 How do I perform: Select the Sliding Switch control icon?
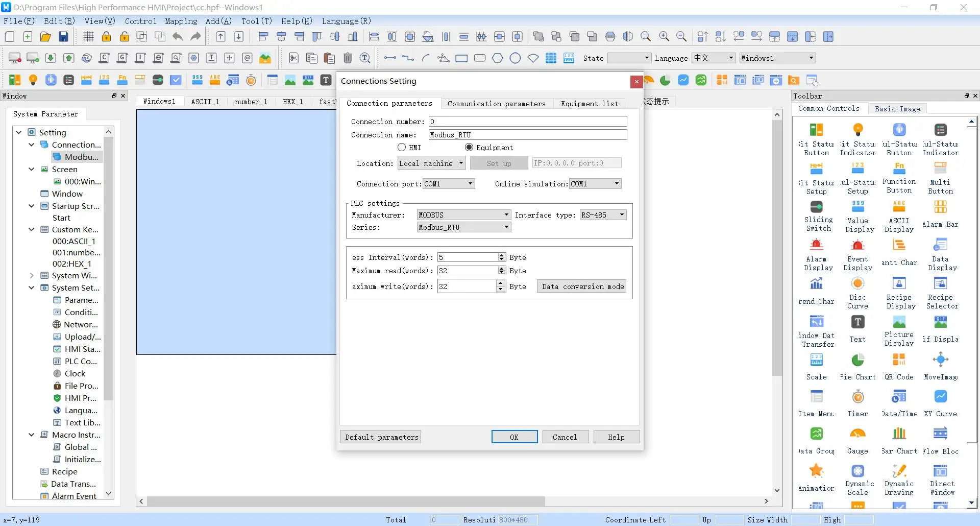point(816,207)
